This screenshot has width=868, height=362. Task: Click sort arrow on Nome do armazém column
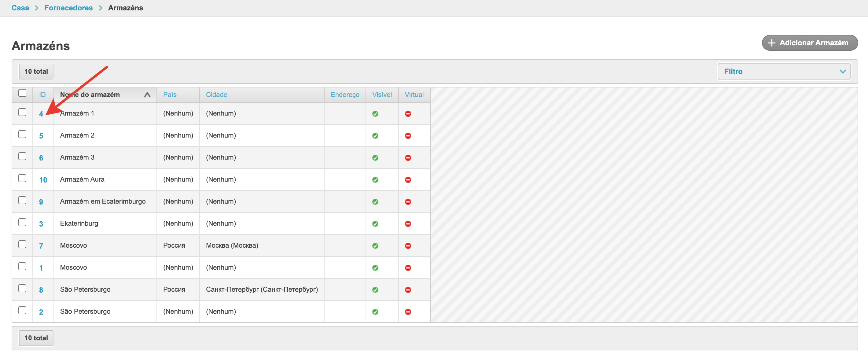click(x=147, y=95)
